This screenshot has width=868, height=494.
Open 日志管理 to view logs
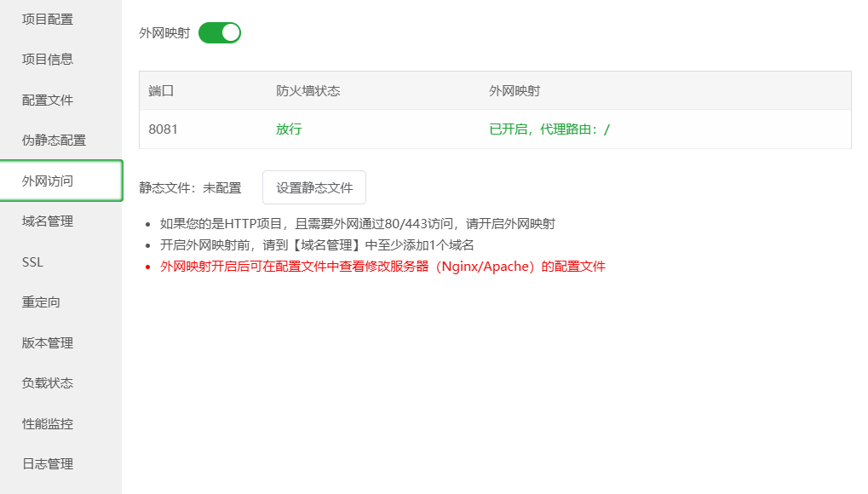point(47,463)
